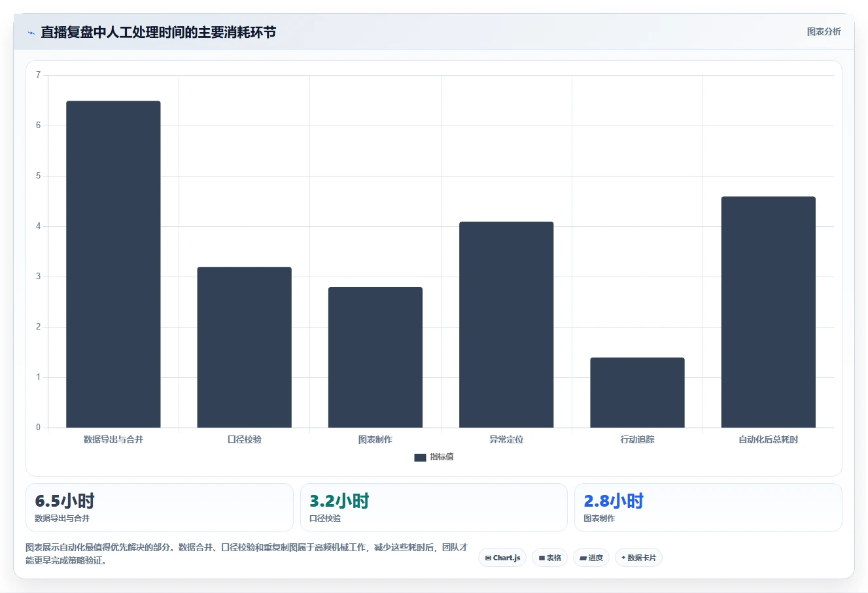Toggle the 指标值 legend swatch
Viewport: 868px width, 593px height.
coord(420,458)
